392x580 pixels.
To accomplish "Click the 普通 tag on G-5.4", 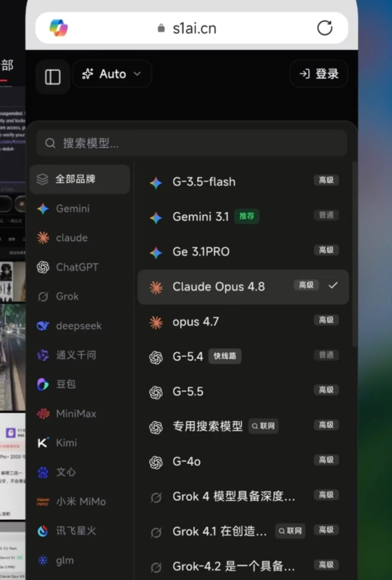I will [326, 355].
